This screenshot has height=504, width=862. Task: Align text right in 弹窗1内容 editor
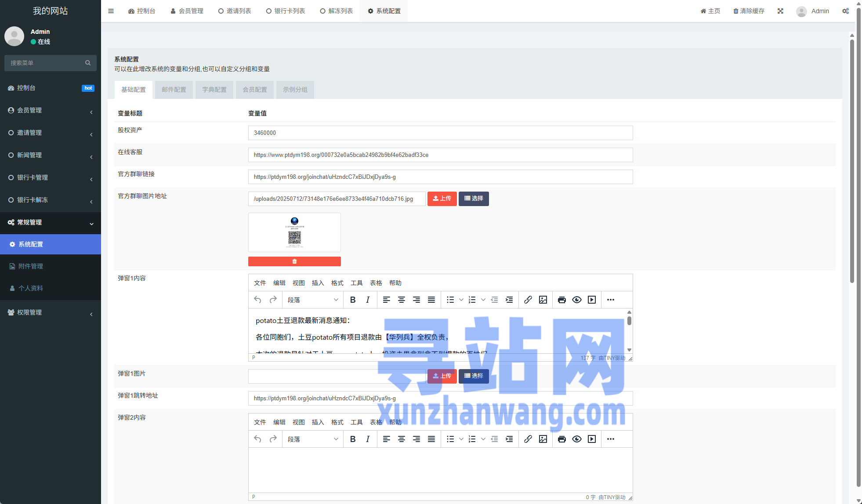click(417, 300)
